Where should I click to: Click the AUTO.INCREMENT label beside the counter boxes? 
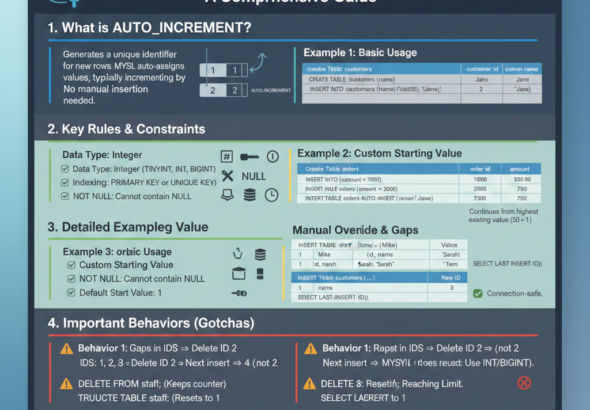[x=271, y=90]
